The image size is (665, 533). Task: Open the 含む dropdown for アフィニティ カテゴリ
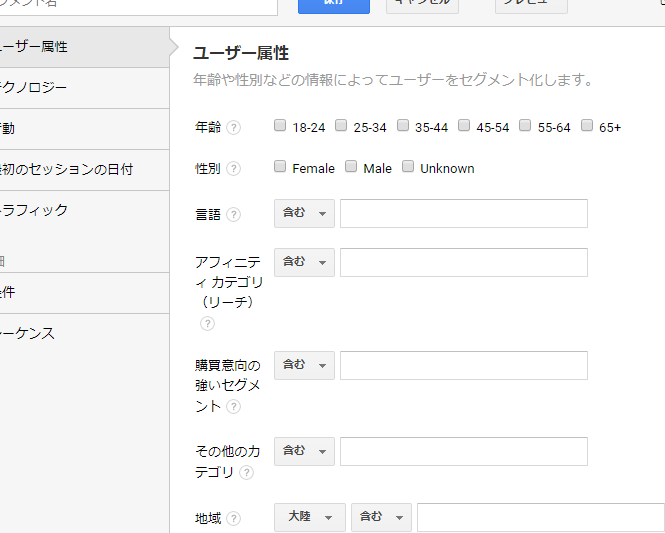point(304,262)
